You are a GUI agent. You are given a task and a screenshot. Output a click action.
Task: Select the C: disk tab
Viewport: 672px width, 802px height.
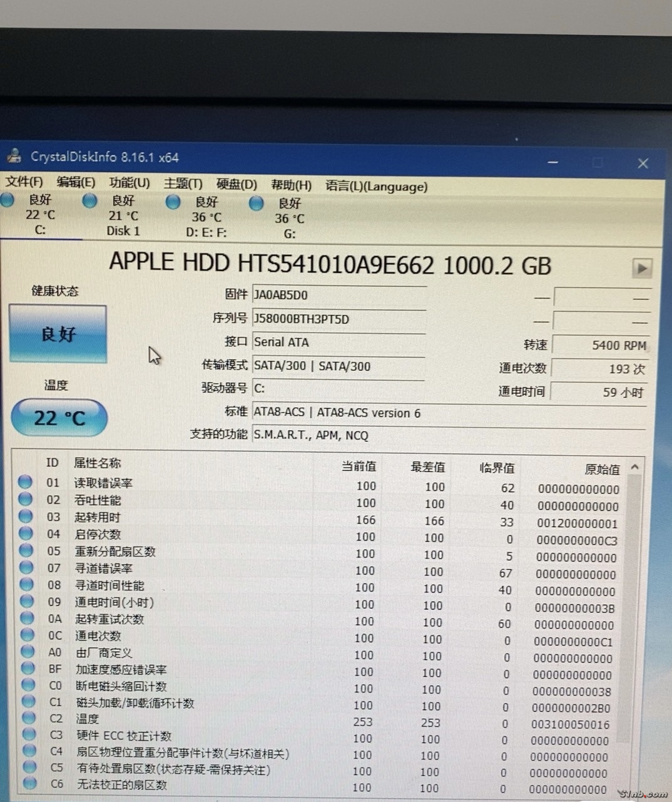click(x=40, y=215)
